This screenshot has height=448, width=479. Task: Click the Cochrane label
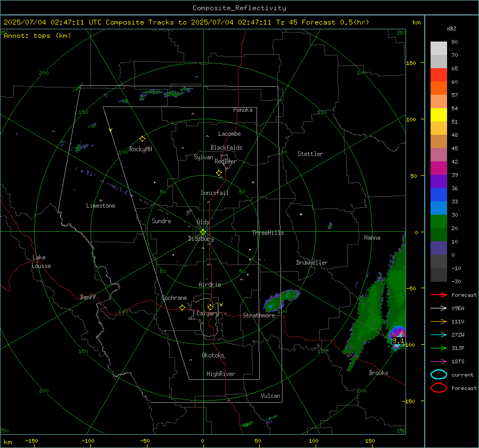pos(174,298)
